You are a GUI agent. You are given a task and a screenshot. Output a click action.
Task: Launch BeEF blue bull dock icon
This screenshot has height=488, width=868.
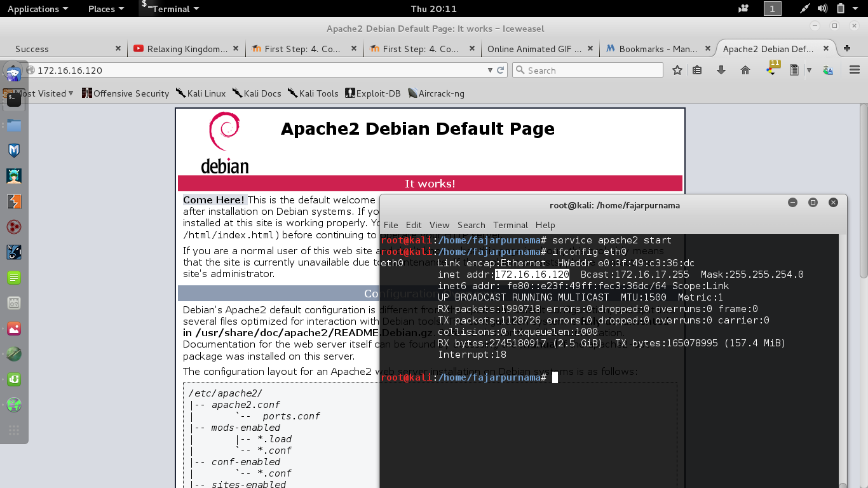[13, 252]
